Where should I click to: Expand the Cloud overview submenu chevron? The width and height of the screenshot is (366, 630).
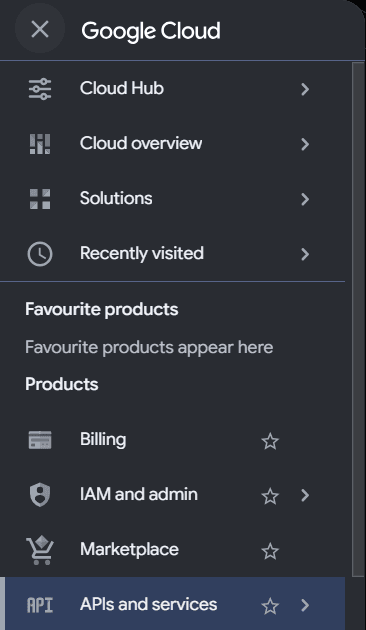[305, 144]
